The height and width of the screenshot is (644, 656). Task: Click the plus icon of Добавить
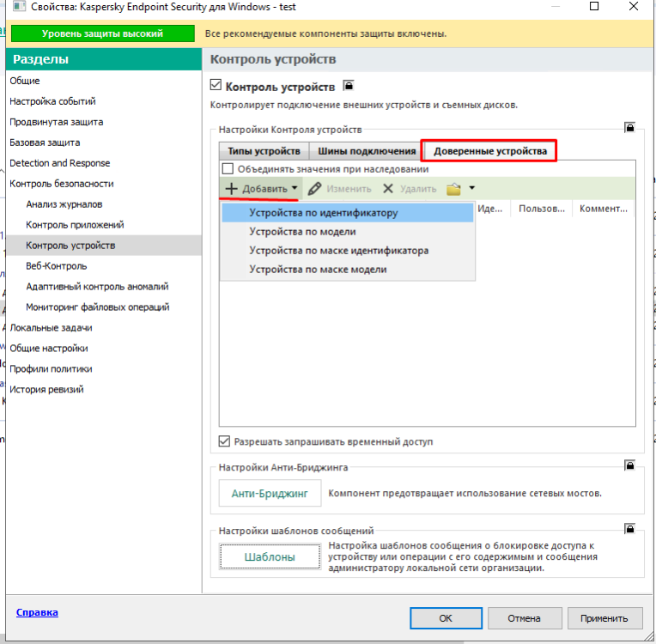tap(231, 189)
